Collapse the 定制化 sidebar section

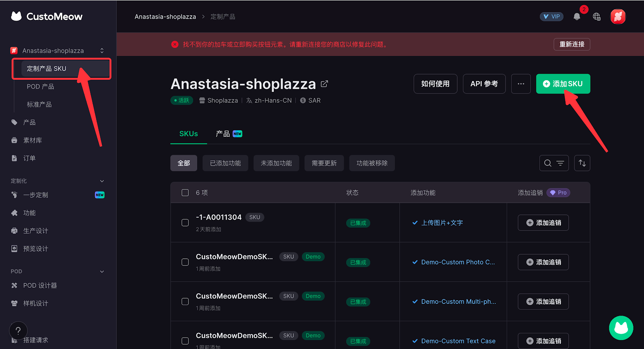click(x=102, y=181)
